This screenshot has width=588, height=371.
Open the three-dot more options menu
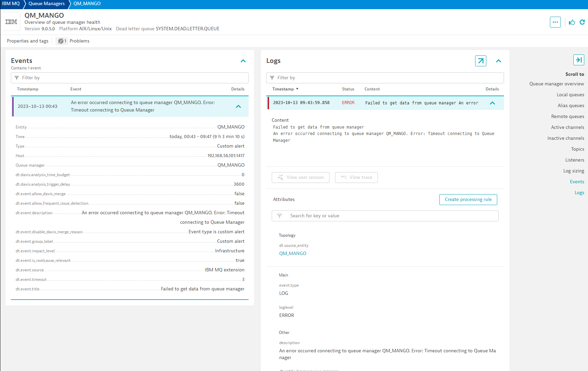pos(555,22)
